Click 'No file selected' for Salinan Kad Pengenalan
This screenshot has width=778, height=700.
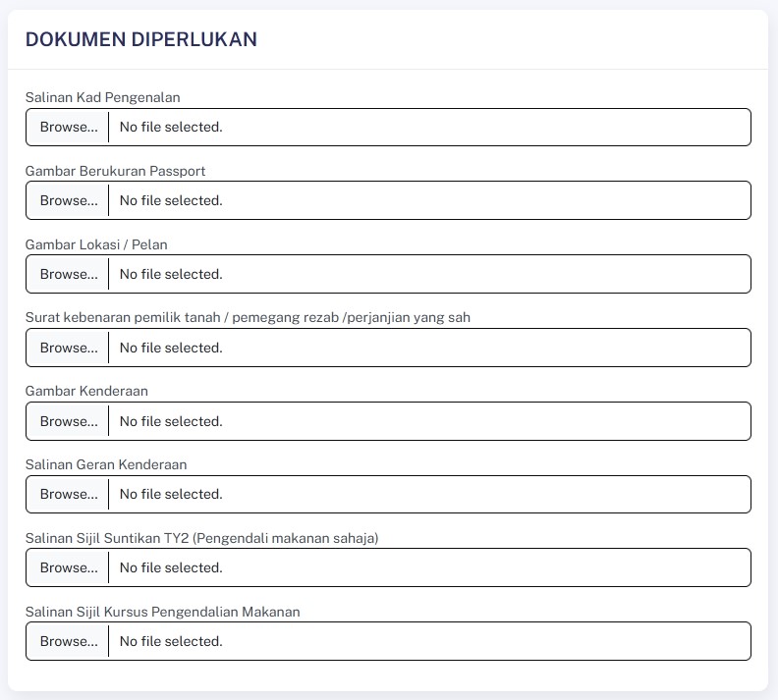tap(171, 127)
